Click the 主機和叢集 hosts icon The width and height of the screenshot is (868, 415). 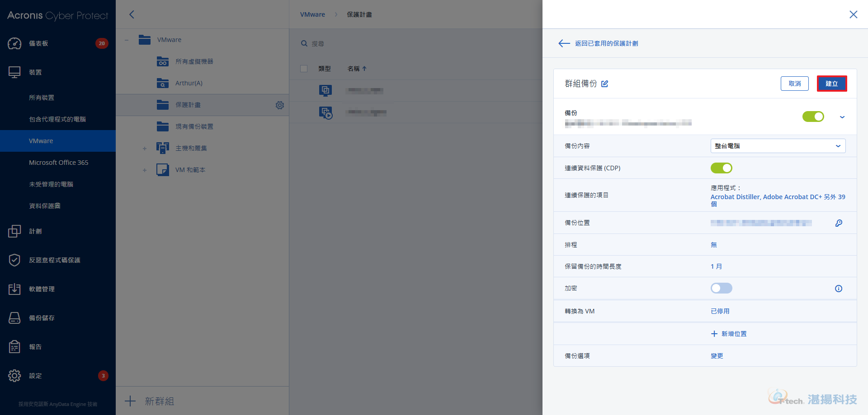click(163, 148)
